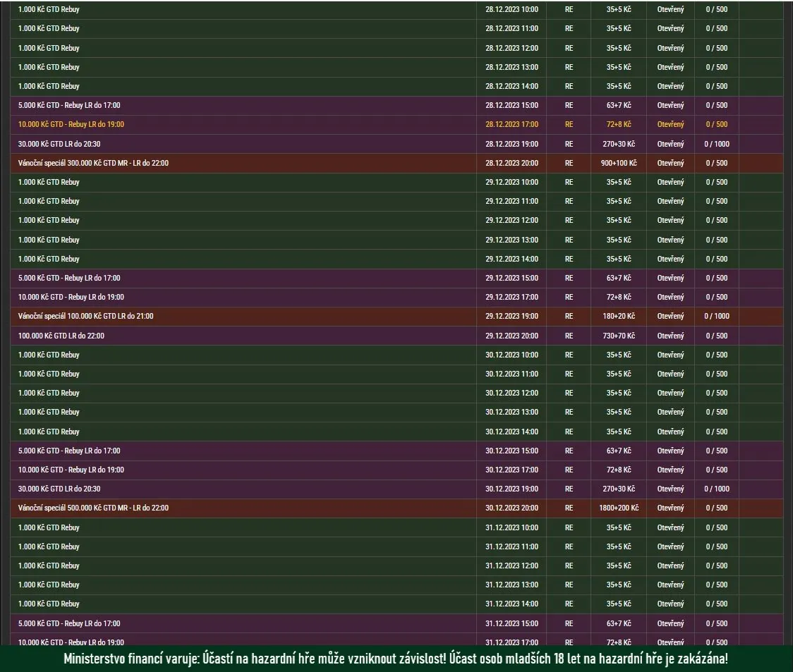Screen dimensions: 793x672
Task: Select the 730+70 Kč buy-in value
Action: [619, 336]
